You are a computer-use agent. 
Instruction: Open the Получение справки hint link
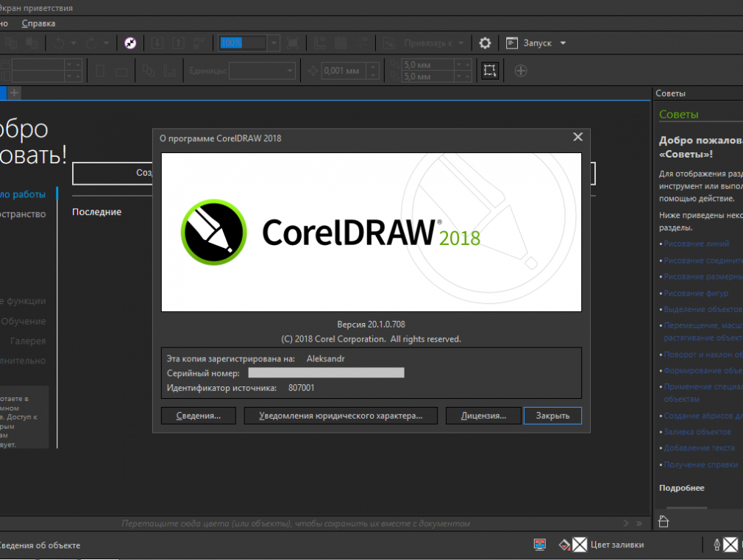[x=700, y=464]
